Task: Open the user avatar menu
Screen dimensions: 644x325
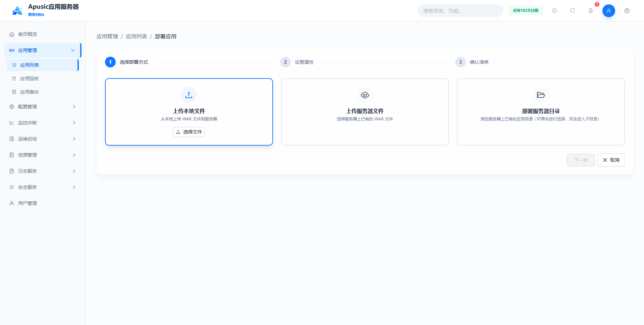Action: point(609,11)
